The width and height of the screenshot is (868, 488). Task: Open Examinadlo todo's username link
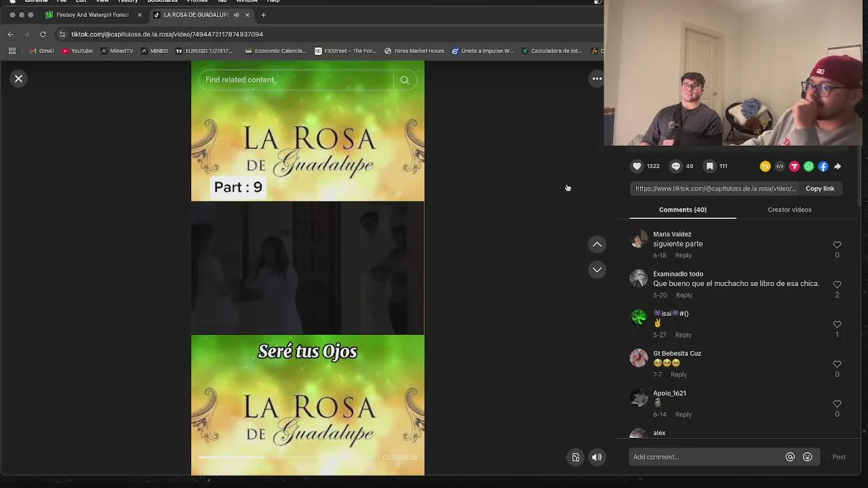[x=678, y=274]
